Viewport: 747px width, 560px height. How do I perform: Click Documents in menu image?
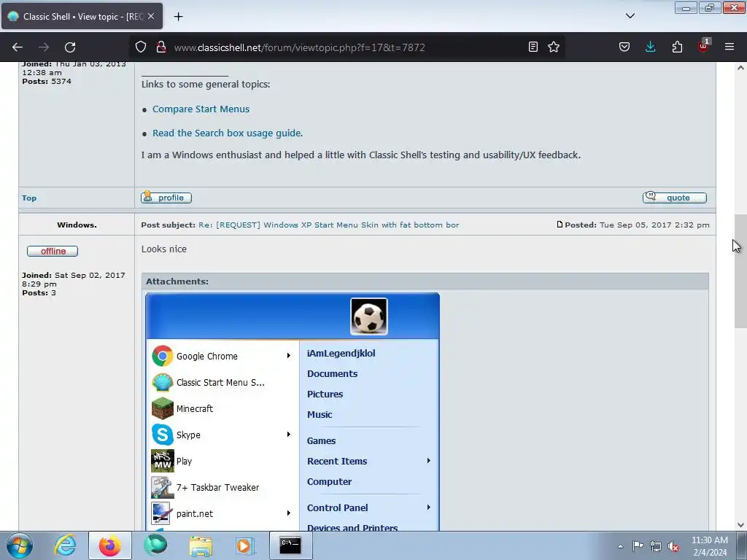[332, 374]
